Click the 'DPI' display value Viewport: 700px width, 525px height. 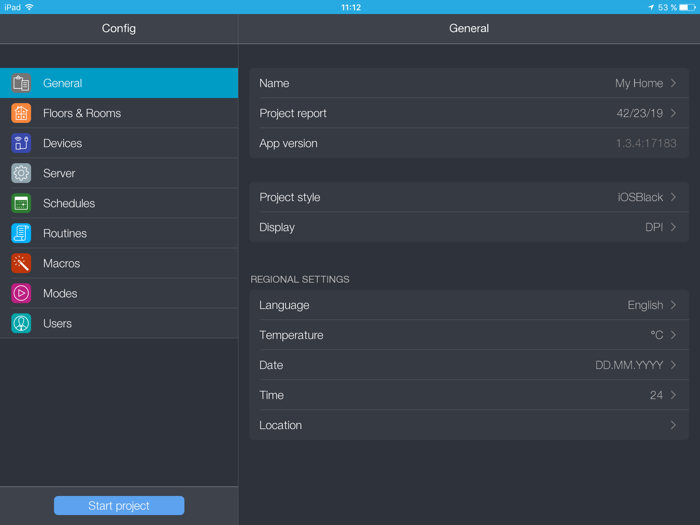654,227
